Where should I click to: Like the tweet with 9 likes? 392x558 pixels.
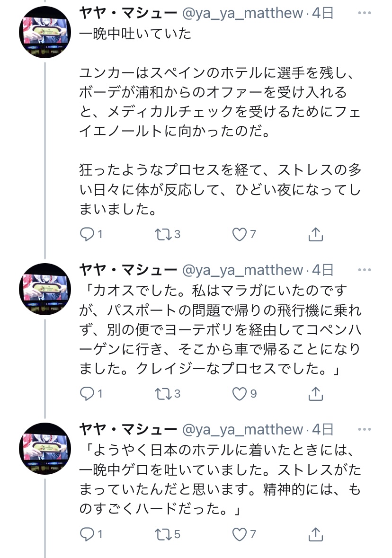point(241,393)
